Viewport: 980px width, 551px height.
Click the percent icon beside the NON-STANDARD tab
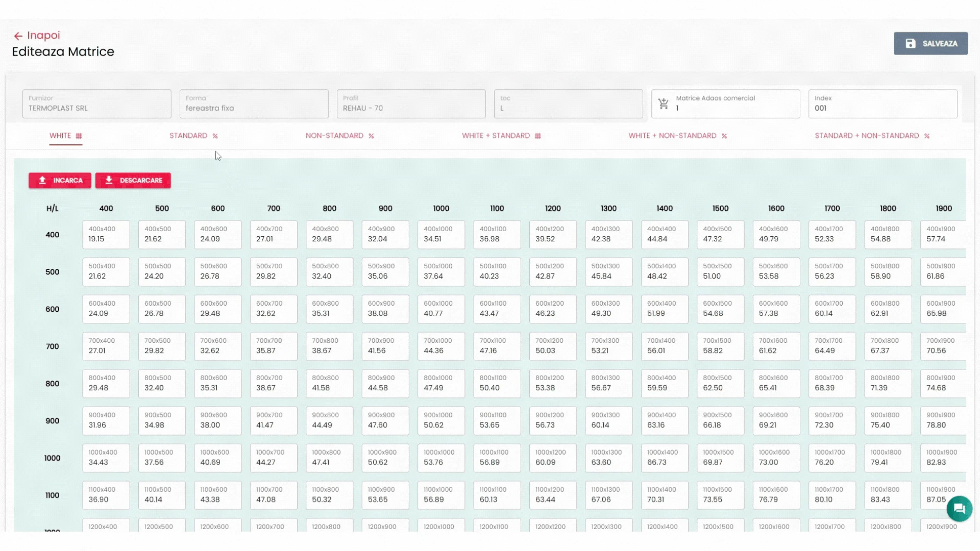(x=371, y=136)
